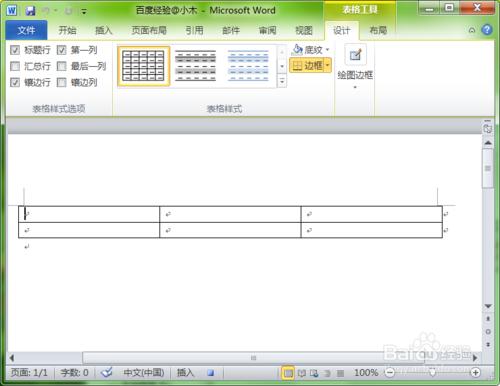Image resolution: width=500 pixels, height=386 pixels.
Task: Click the macro record icon in status bar
Action: coord(210,373)
